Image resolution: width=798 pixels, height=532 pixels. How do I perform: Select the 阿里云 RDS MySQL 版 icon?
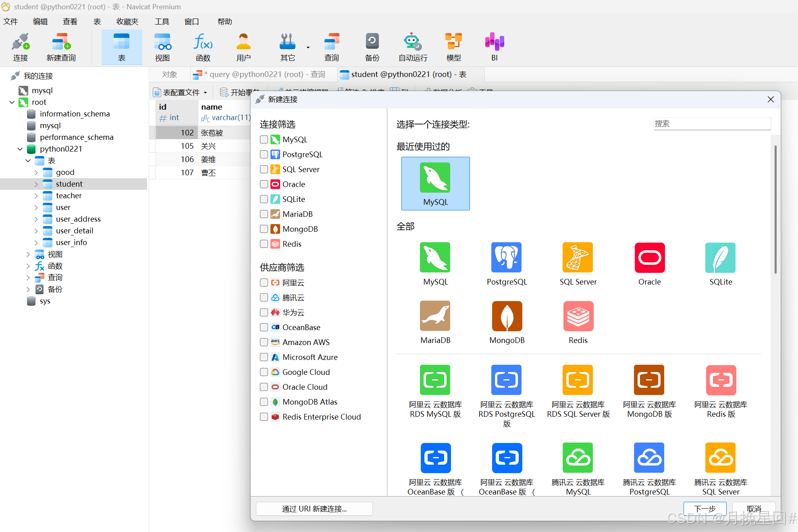coord(435,380)
